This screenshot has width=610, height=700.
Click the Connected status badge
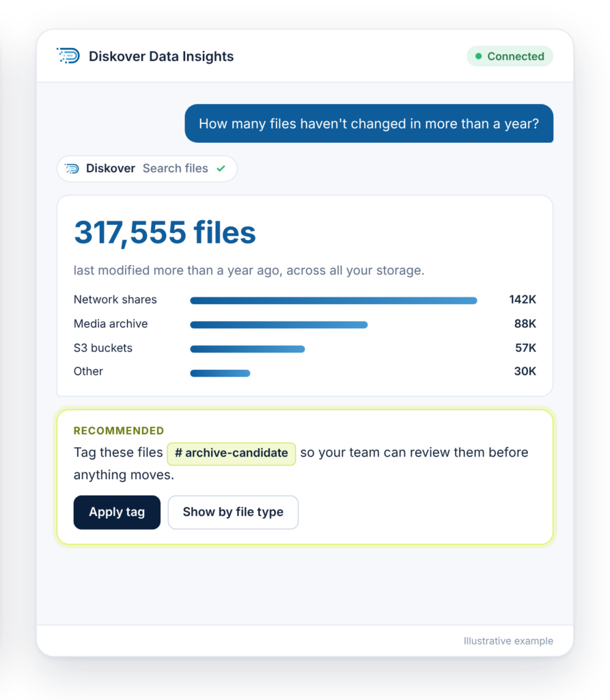tap(510, 56)
